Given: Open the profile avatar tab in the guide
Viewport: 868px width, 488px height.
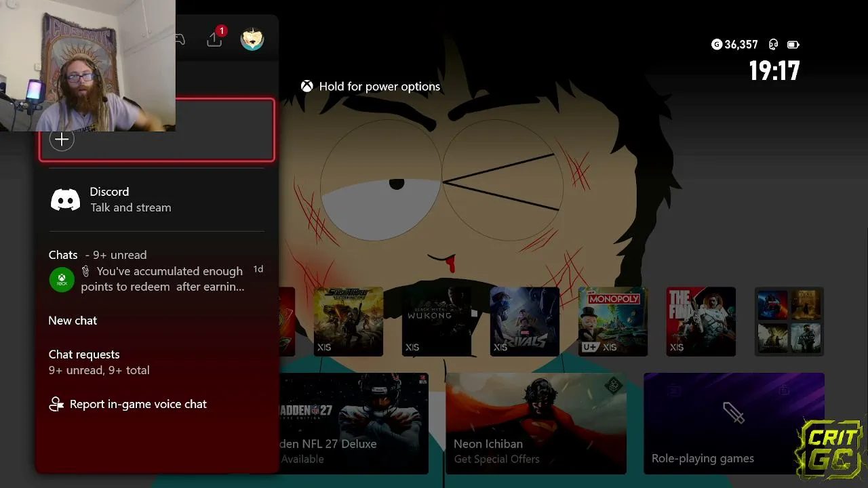Looking at the screenshot, I should tap(252, 39).
